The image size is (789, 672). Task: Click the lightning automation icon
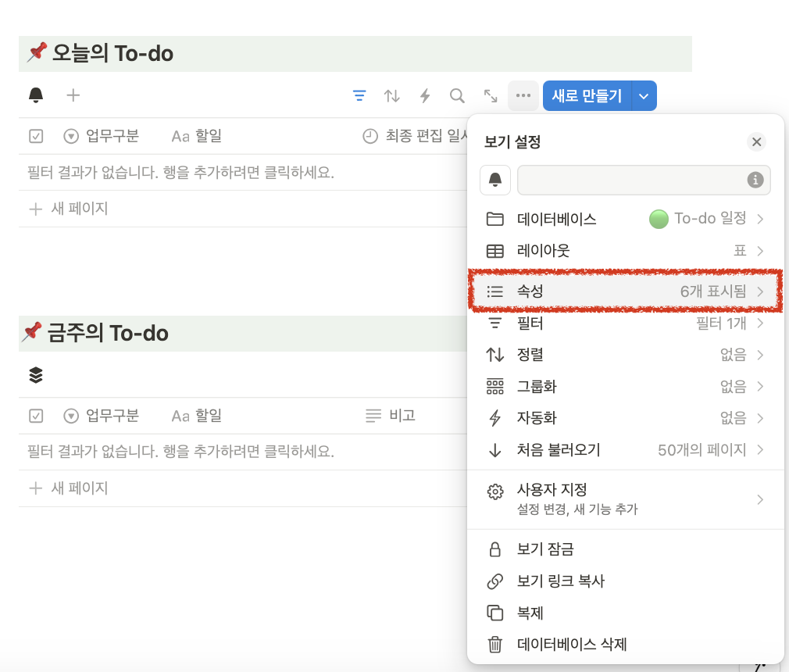tap(424, 95)
